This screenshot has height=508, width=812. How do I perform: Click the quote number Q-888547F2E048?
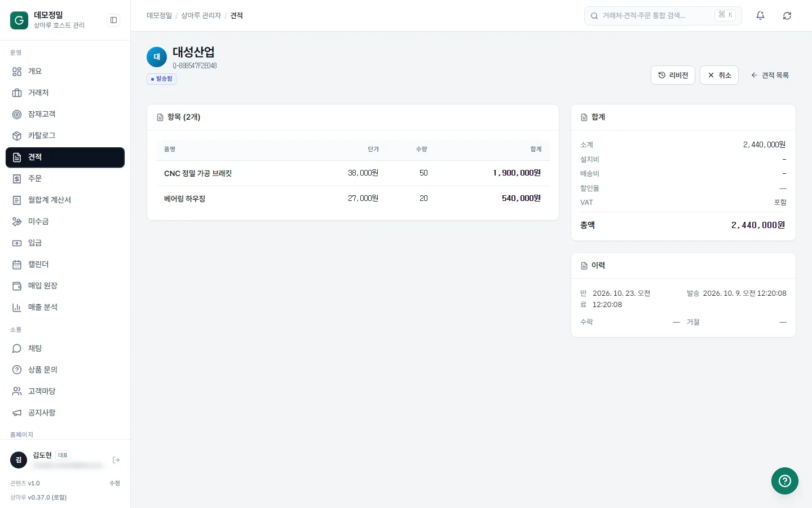coord(195,66)
